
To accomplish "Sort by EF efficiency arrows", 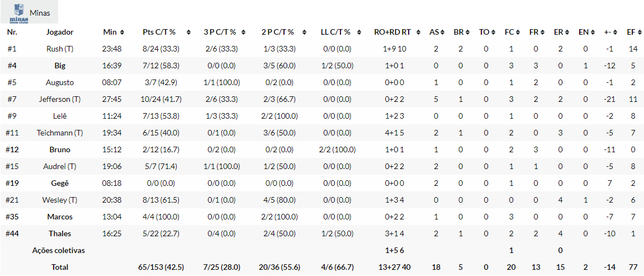I will coord(638,32).
